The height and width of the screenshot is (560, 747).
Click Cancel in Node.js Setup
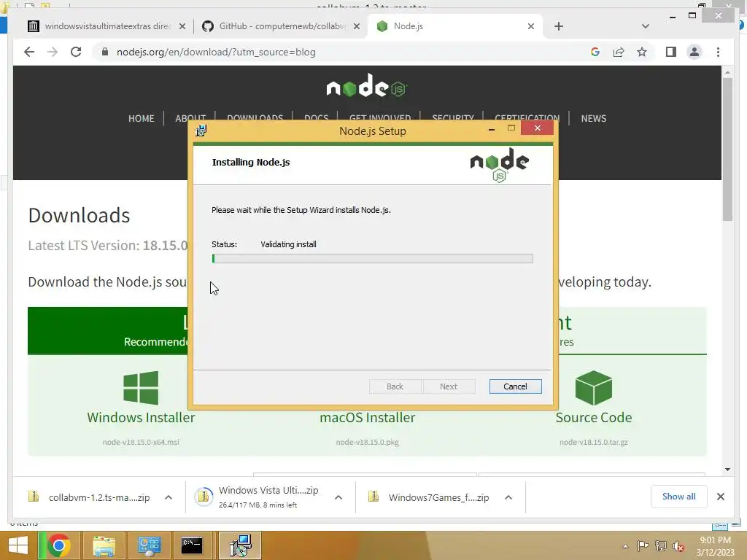point(515,386)
